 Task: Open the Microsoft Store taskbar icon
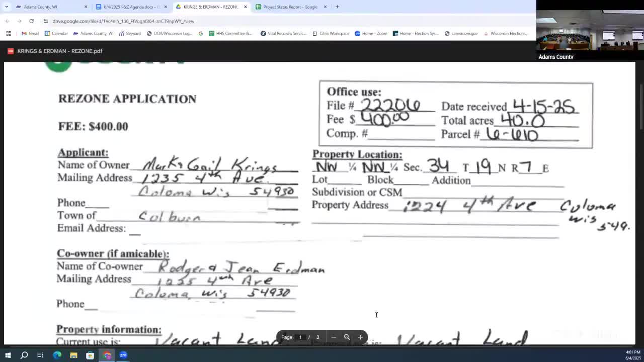pyautogui.click(x=90, y=355)
